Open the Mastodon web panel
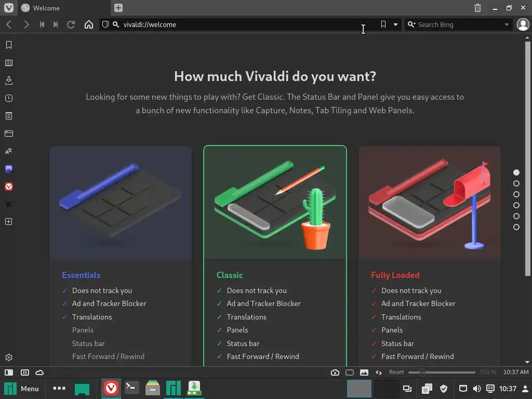532x399 pixels. [9, 169]
